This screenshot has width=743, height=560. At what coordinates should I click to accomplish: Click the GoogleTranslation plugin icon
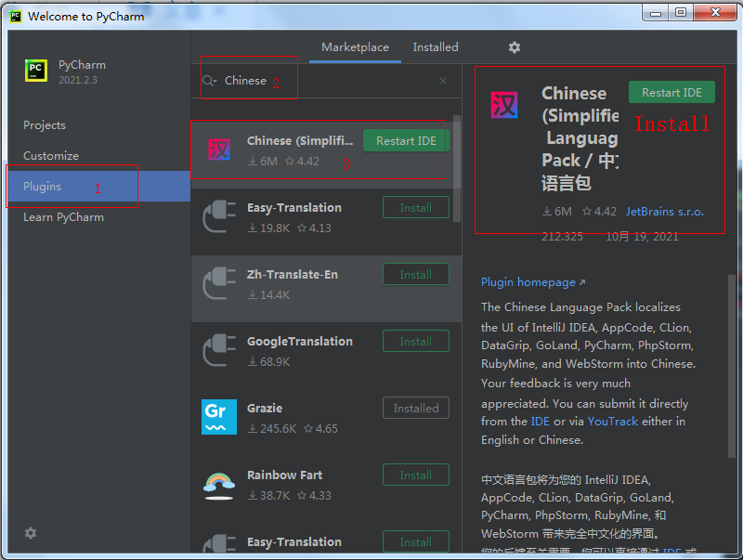coord(219,350)
